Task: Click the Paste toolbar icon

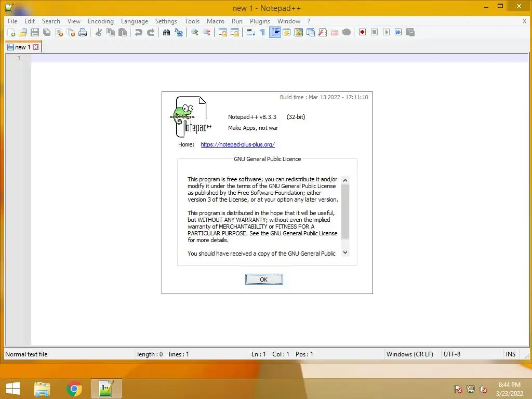Action: pyautogui.click(x=123, y=33)
